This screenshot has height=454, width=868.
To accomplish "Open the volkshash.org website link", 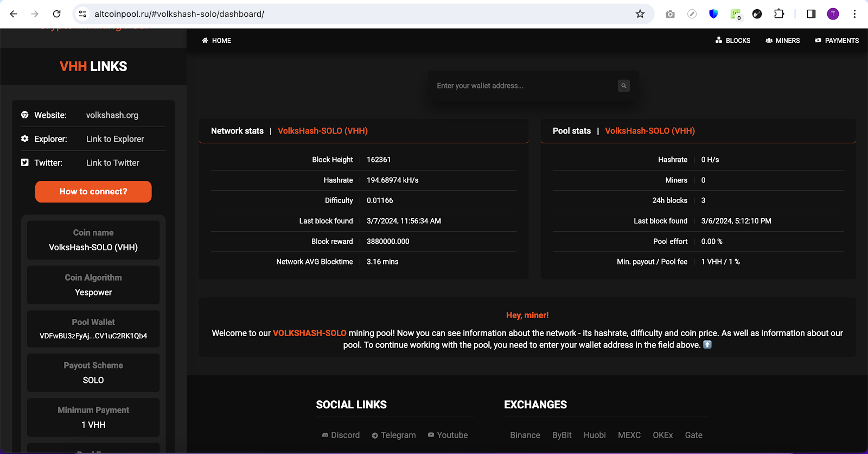I will click(x=112, y=115).
